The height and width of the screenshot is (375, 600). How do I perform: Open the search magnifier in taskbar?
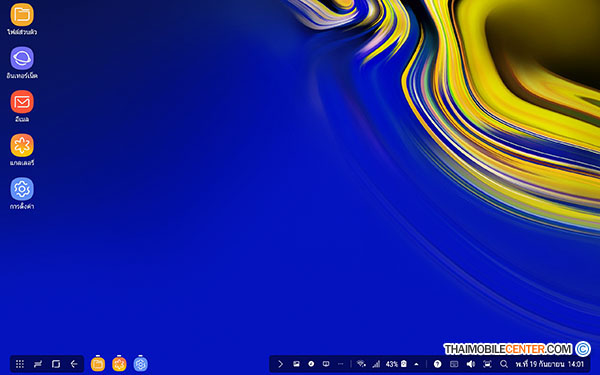click(x=504, y=364)
